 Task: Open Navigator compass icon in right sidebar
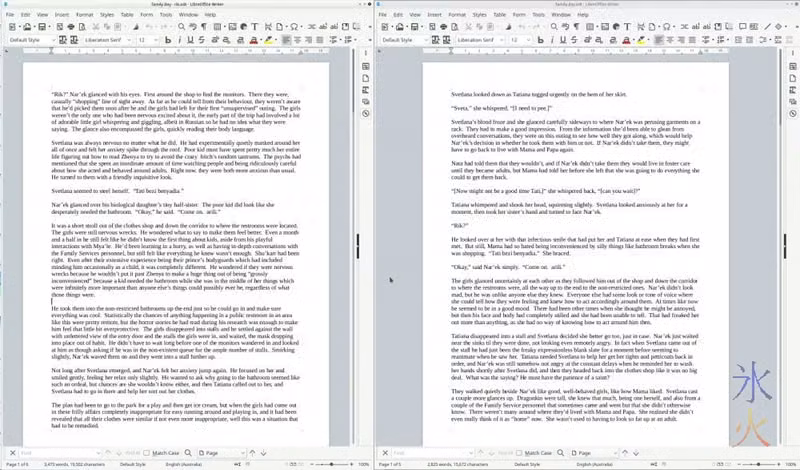(x=792, y=113)
